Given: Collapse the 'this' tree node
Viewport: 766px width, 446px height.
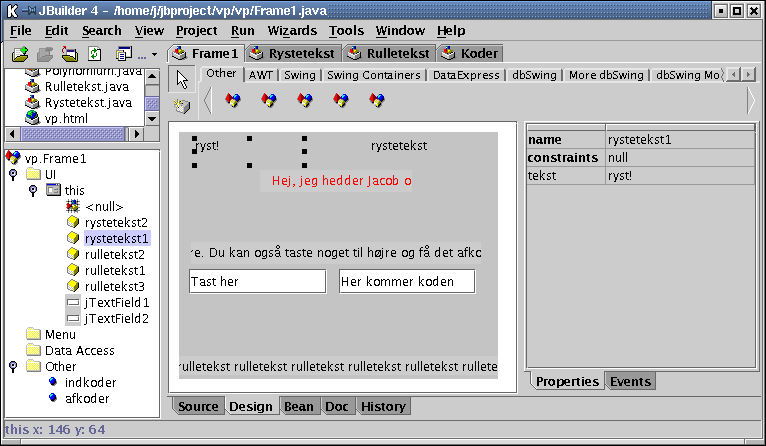Looking at the screenshot, I should tap(32, 190).
